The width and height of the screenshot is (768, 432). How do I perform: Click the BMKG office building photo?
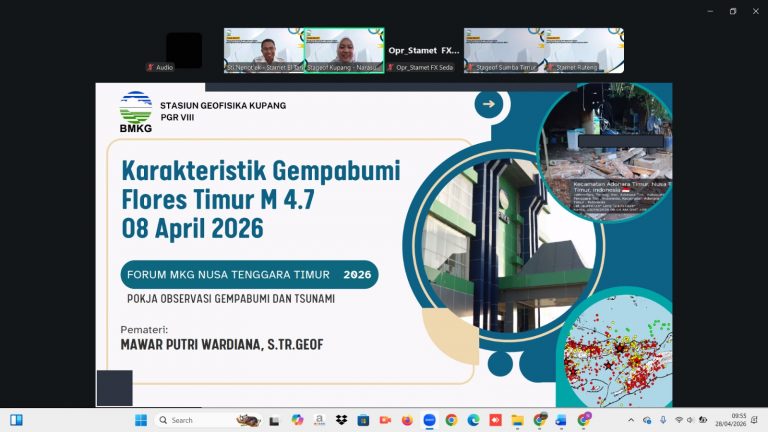point(507,245)
